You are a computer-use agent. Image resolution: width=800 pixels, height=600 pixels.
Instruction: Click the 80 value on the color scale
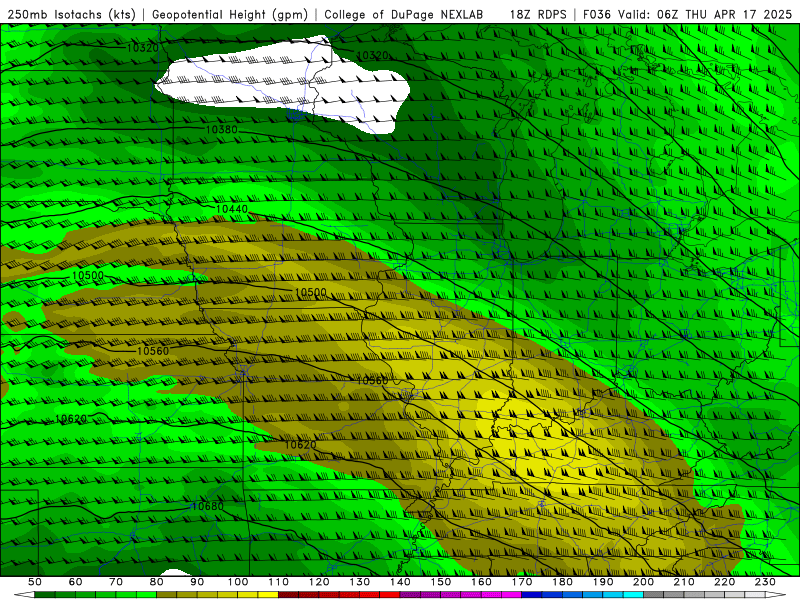click(157, 582)
